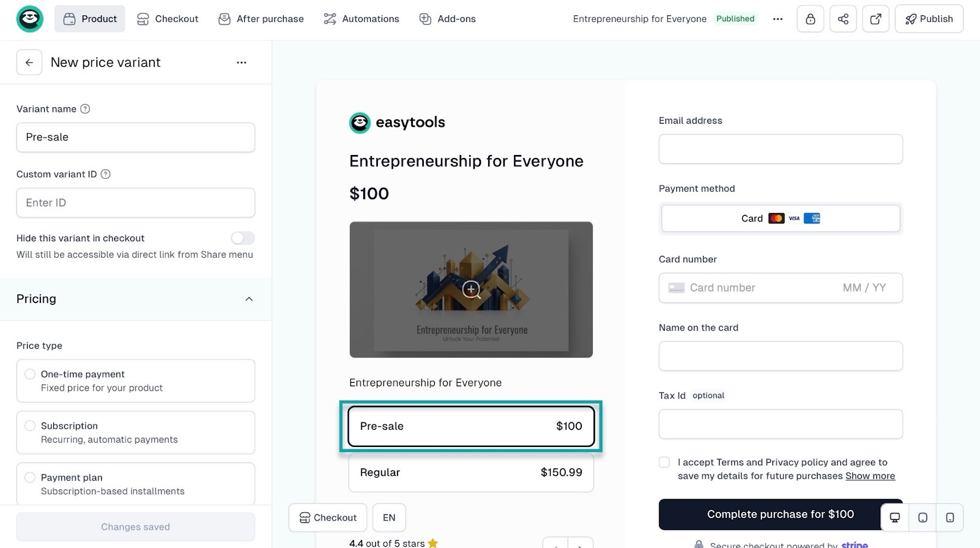Open the Automations section
This screenshot has width=980, height=548.
pos(361,19)
